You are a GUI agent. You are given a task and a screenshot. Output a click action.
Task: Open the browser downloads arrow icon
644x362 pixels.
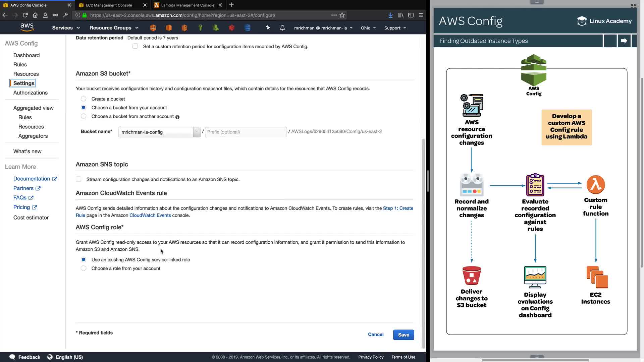point(391,15)
